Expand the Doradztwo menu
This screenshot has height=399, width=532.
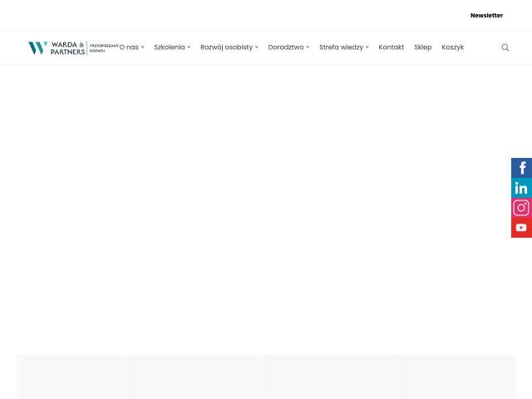[x=288, y=47]
